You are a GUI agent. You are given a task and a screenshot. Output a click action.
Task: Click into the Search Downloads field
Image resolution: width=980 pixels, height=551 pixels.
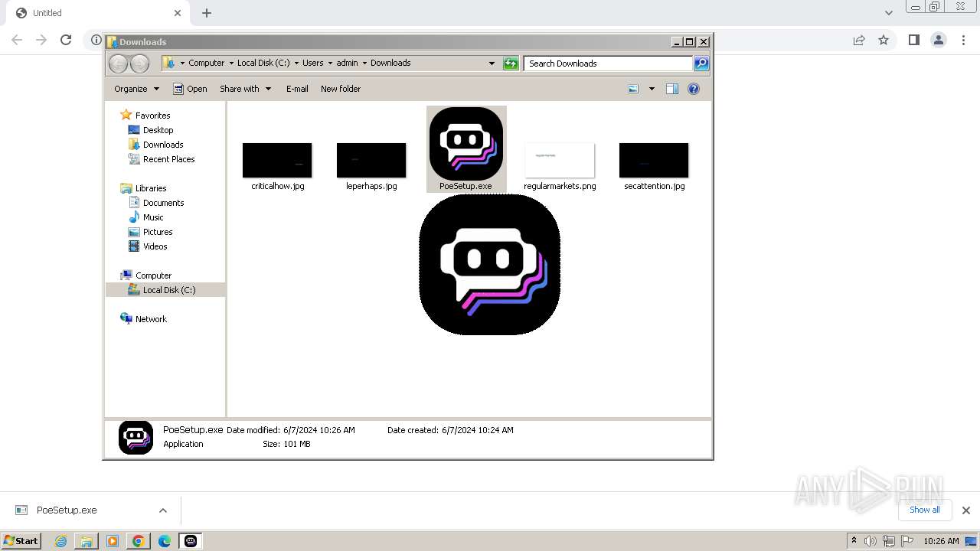tap(609, 64)
